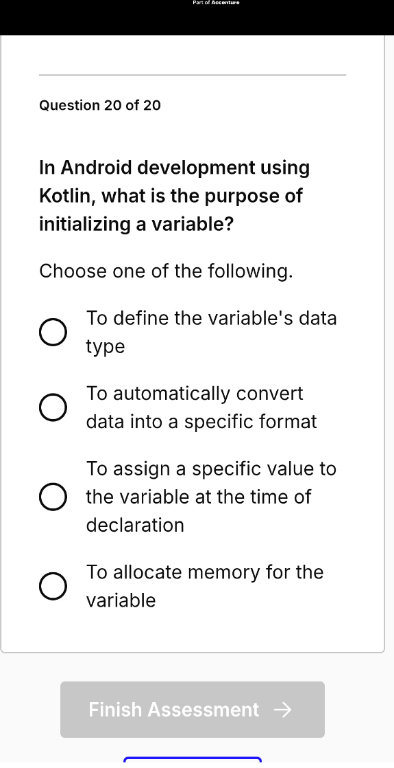This screenshot has height=768, width=394.
Task: Select radio circle for automatically convert data
Action: [x=53, y=408]
